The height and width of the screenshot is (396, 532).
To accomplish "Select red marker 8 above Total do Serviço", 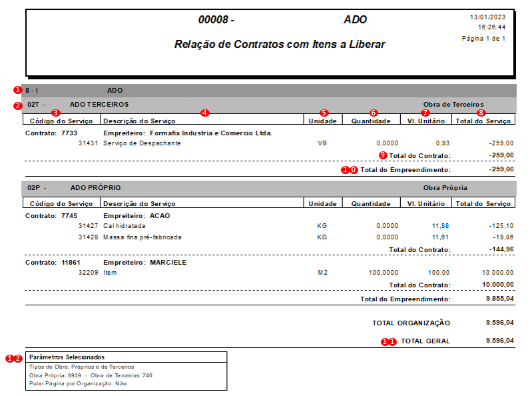I will (481, 113).
